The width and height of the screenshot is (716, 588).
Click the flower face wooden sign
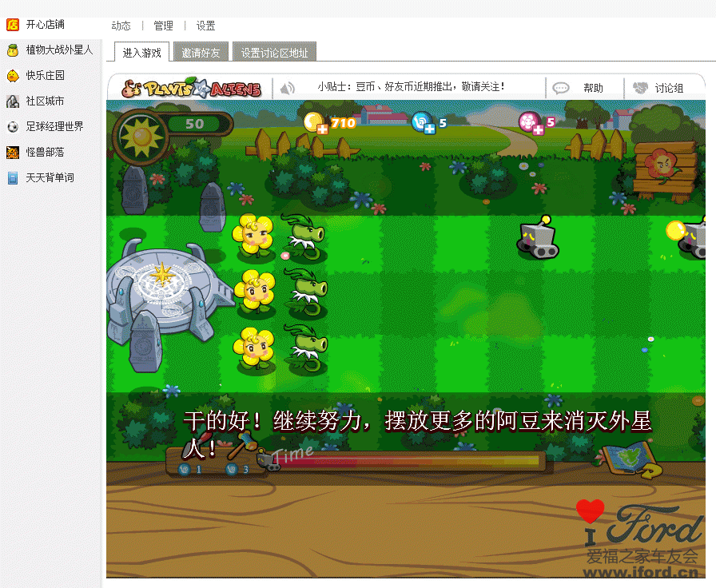[666, 171]
